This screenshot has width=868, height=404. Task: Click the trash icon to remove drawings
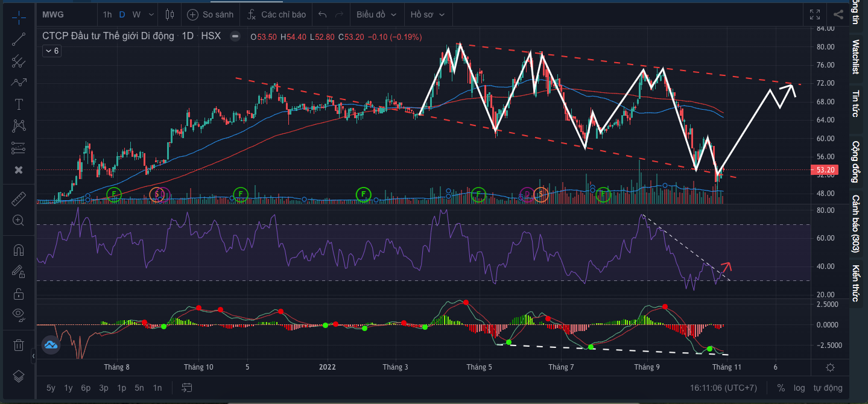tap(19, 345)
